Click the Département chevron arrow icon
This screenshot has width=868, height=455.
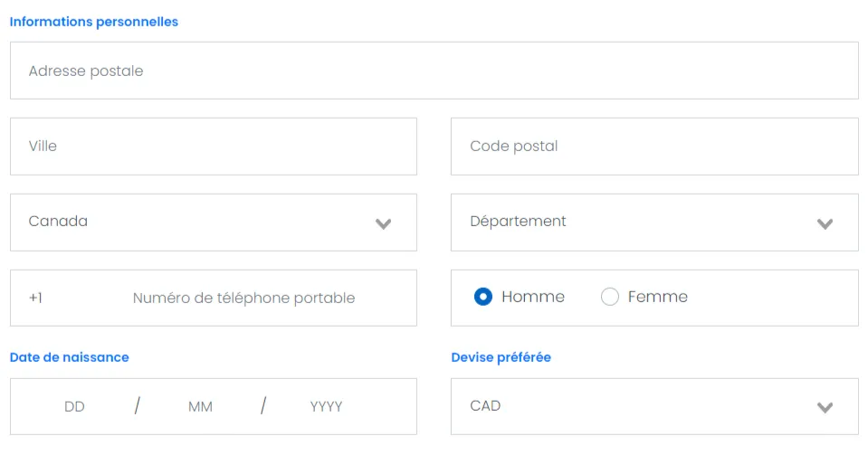pyautogui.click(x=825, y=223)
